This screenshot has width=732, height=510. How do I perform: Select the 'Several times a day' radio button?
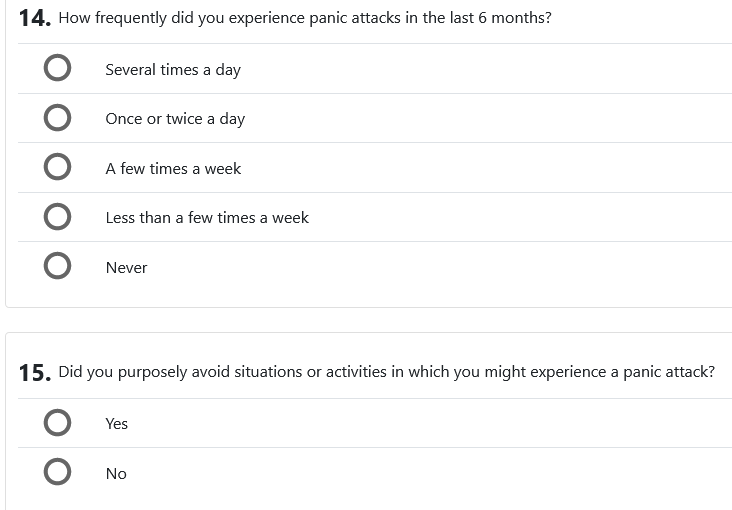tap(58, 69)
